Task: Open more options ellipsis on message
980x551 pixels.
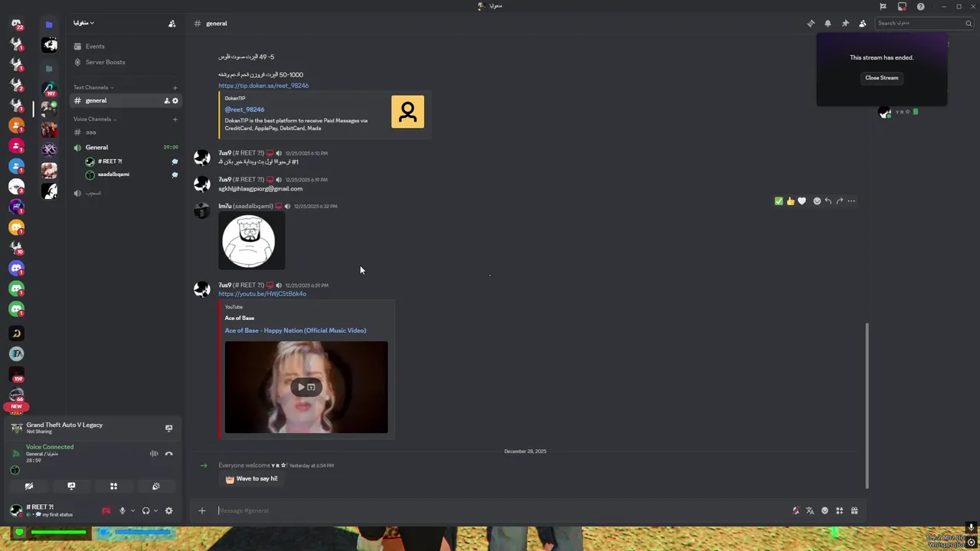Action: pyautogui.click(x=851, y=201)
